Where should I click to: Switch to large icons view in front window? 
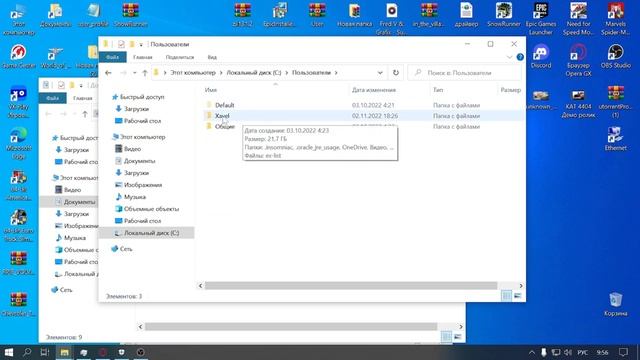point(518,296)
